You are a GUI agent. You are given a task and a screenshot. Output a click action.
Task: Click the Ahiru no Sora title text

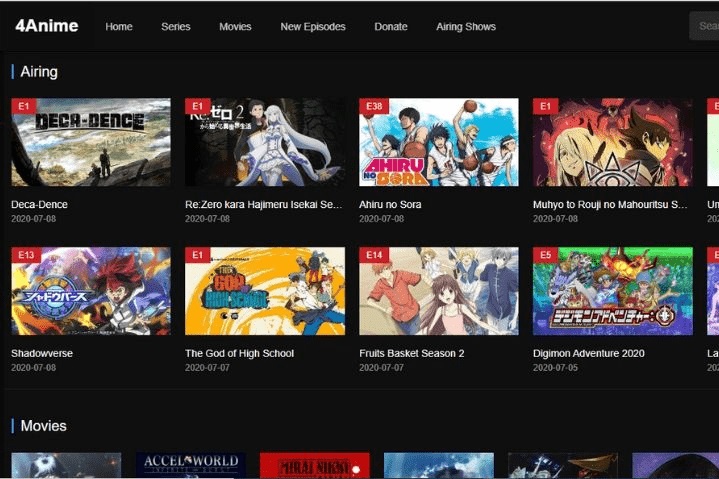click(x=390, y=204)
